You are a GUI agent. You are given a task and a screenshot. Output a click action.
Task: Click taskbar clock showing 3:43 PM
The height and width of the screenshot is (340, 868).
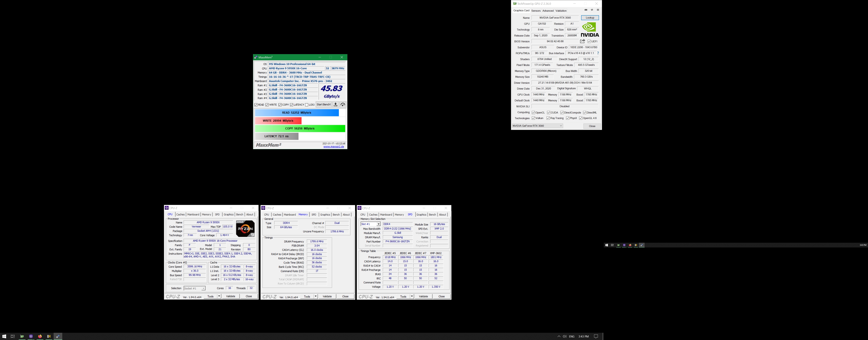584,336
